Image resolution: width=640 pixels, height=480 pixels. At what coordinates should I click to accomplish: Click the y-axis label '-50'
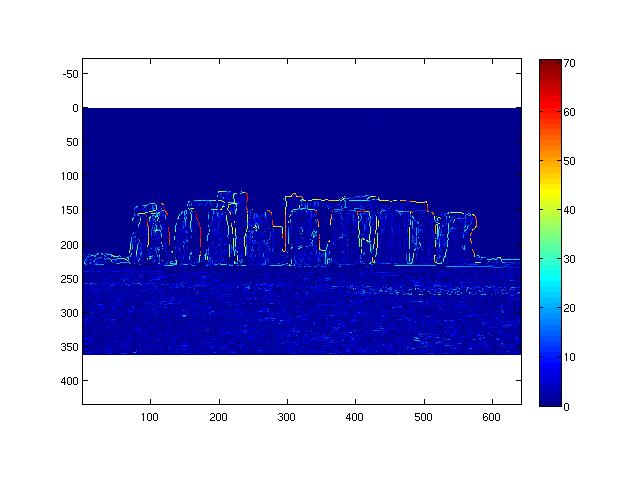pyautogui.click(x=70, y=74)
